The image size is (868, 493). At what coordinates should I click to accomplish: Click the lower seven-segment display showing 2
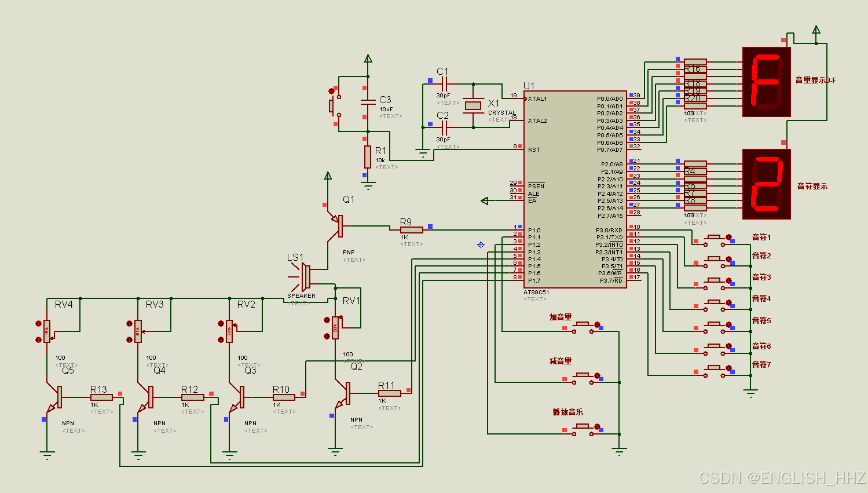(x=767, y=184)
